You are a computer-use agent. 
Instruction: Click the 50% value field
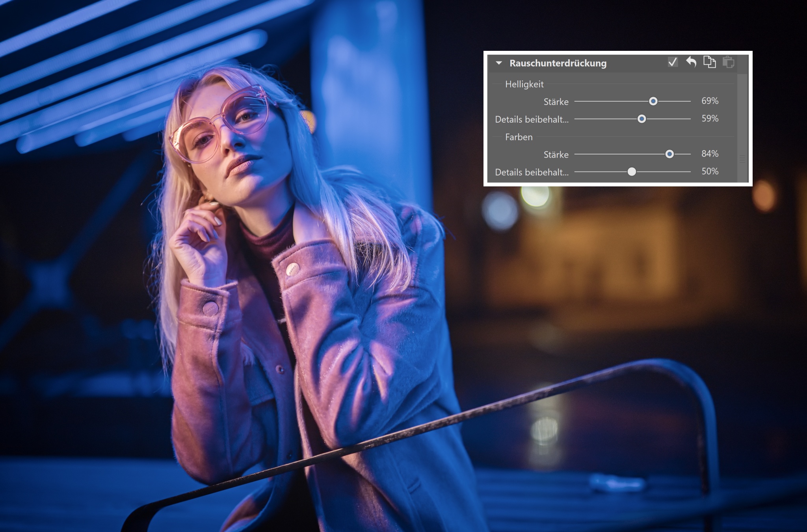coord(710,171)
